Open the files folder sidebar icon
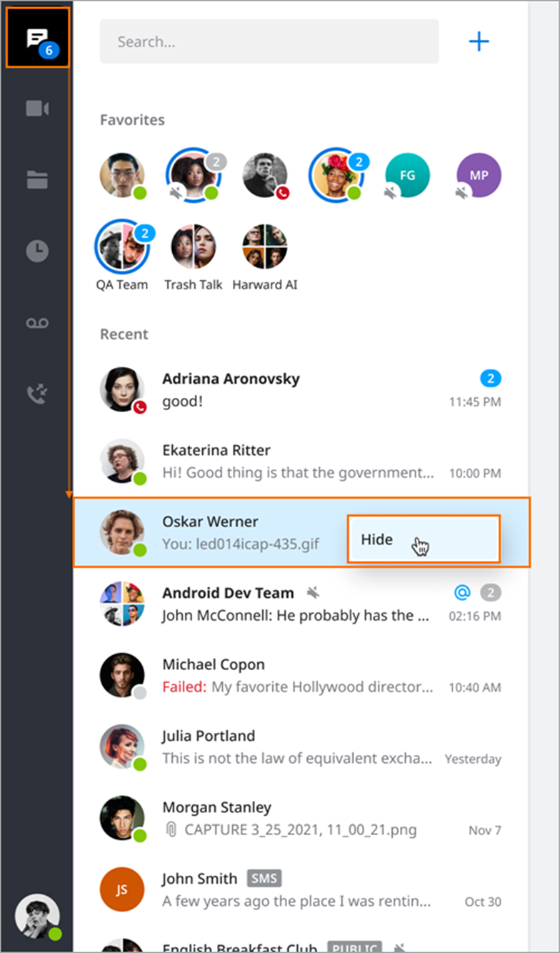The height and width of the screenshot is (953, 560). (37, 179)
